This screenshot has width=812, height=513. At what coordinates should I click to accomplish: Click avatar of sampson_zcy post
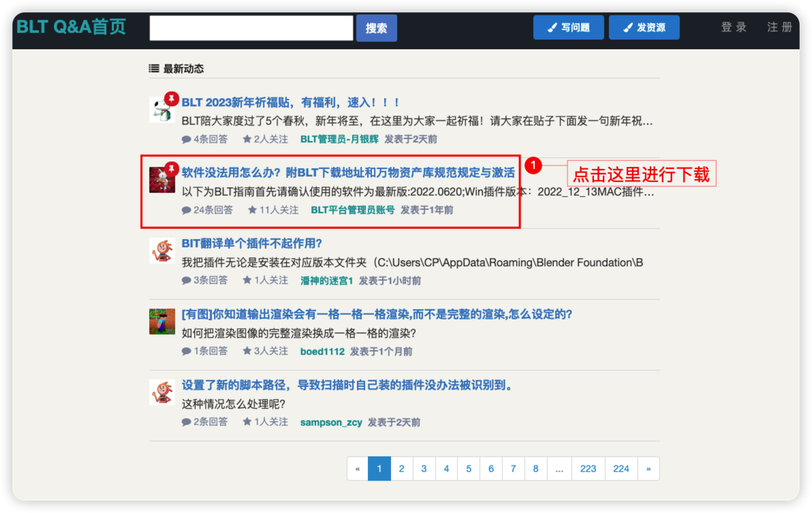[x=162, y=392]
